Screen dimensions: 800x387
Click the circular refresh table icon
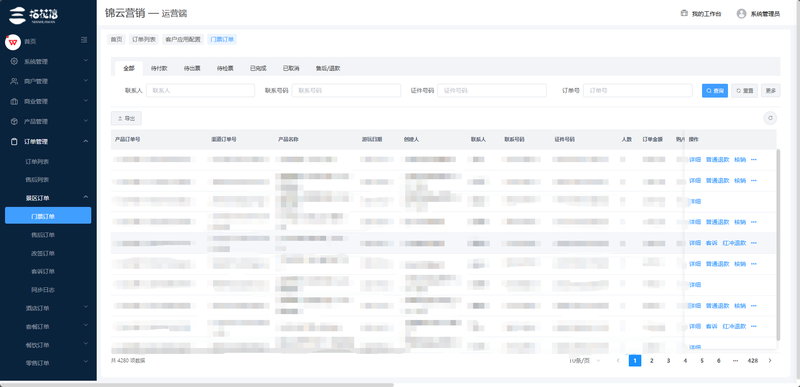(770, 118)
